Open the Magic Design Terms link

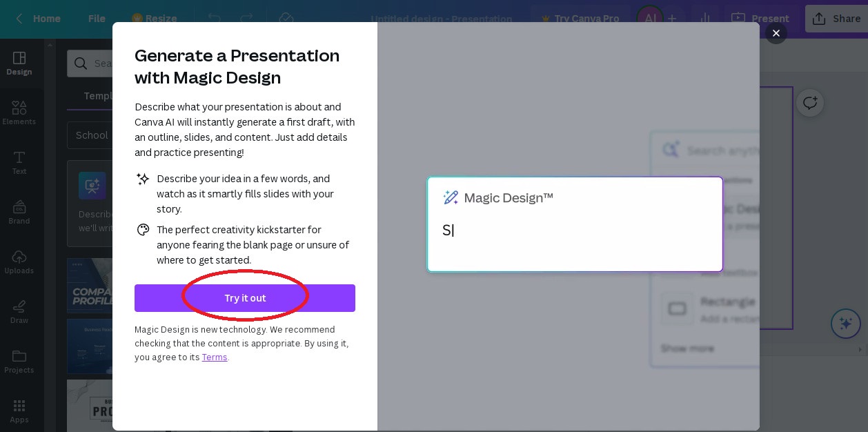coord(215,357)
